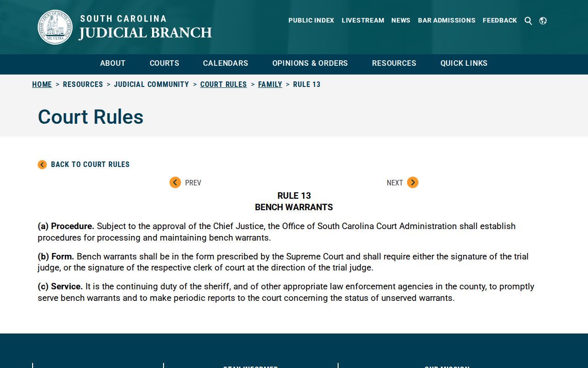Click the globe language icon
Viewport: 588px width, 368px height.
pos(543,21)
